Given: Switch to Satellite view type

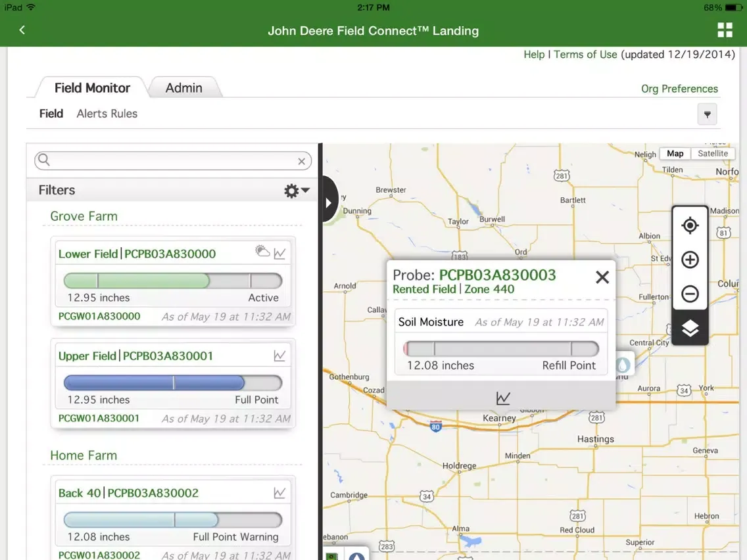Looking at the screenshot, I should pyautogui.click(x=713, y=153).
